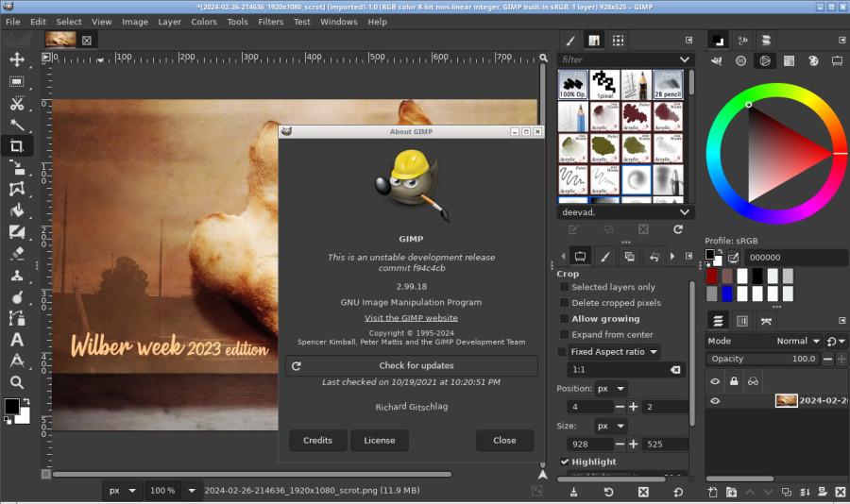Tick the Fixed Aspect ratio checkbox
The width and height of the screenshot is (850, 504).
(x=562, y=352)
